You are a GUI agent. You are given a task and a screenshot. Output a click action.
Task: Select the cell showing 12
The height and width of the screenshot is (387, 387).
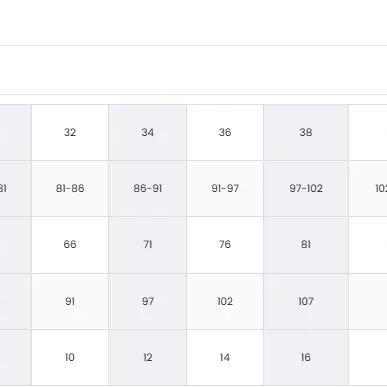[148, 357]
